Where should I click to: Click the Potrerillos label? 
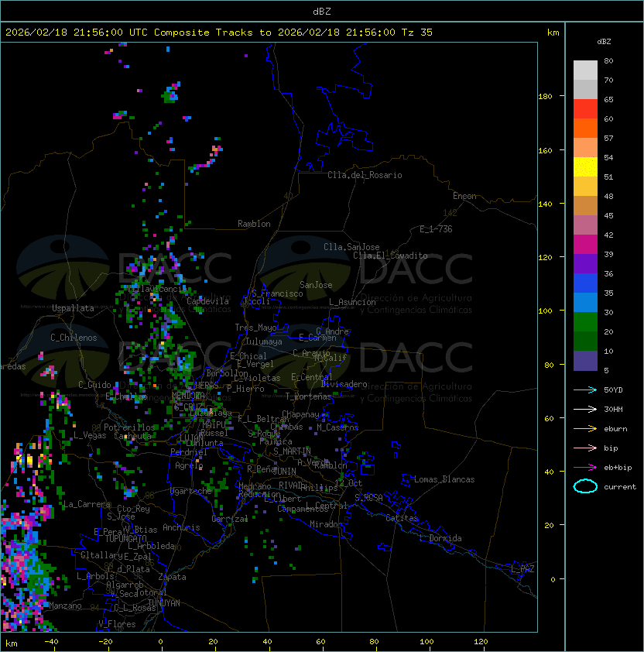pos(129,427)
